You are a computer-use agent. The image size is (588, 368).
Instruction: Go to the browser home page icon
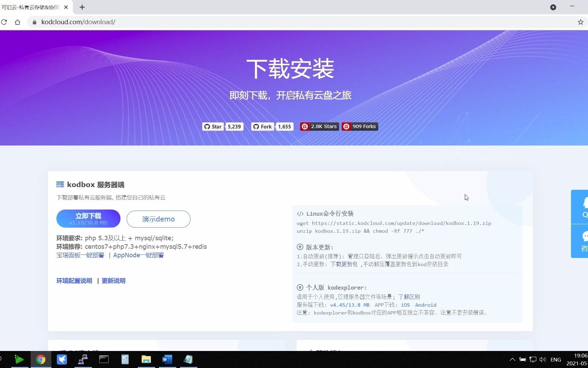click(18, 22)
